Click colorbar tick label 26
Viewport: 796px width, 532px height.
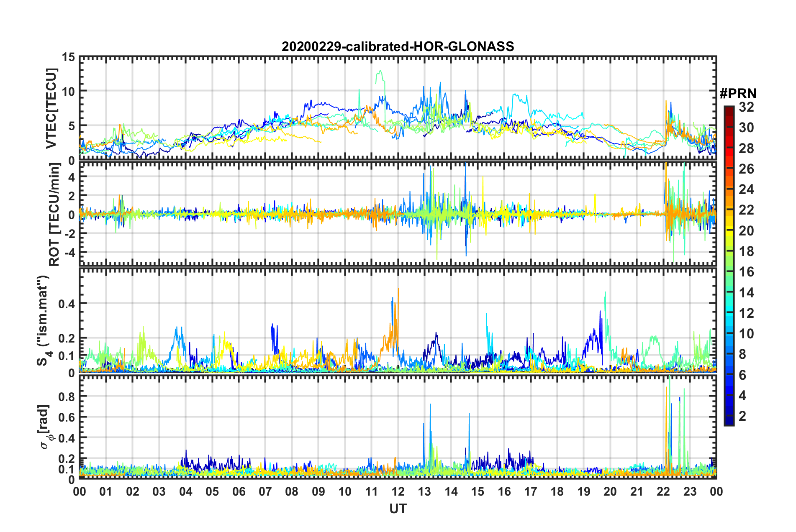[746, 169]
